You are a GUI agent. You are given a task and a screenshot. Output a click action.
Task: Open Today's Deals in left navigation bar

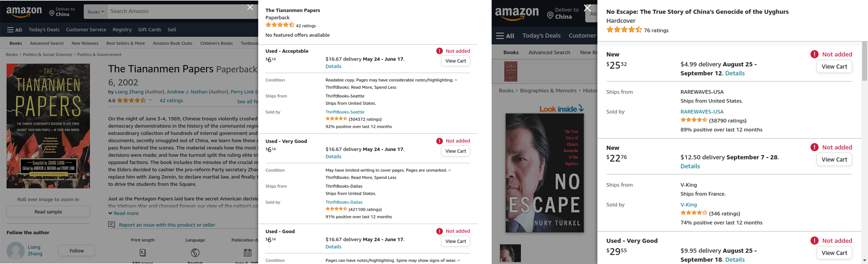tap(44, 29)
